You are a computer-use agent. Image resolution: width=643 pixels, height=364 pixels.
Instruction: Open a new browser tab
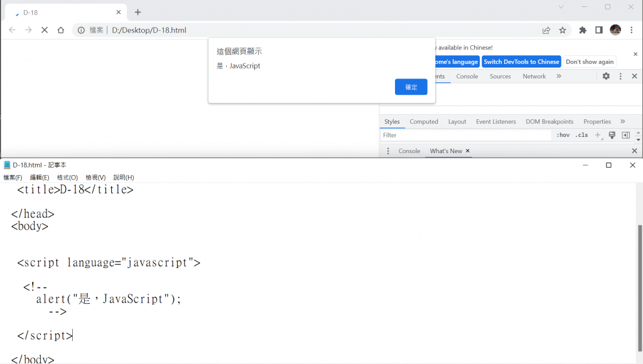[138, 13]
